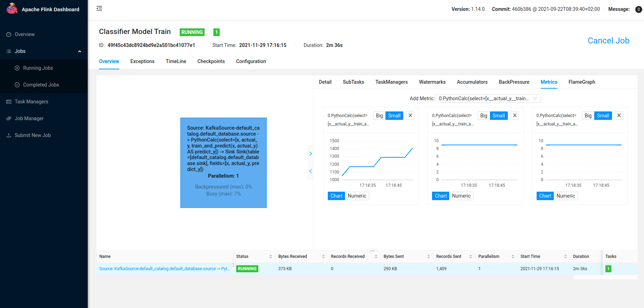
Task: Set third metric chart to Small
Action: (603, 116)
